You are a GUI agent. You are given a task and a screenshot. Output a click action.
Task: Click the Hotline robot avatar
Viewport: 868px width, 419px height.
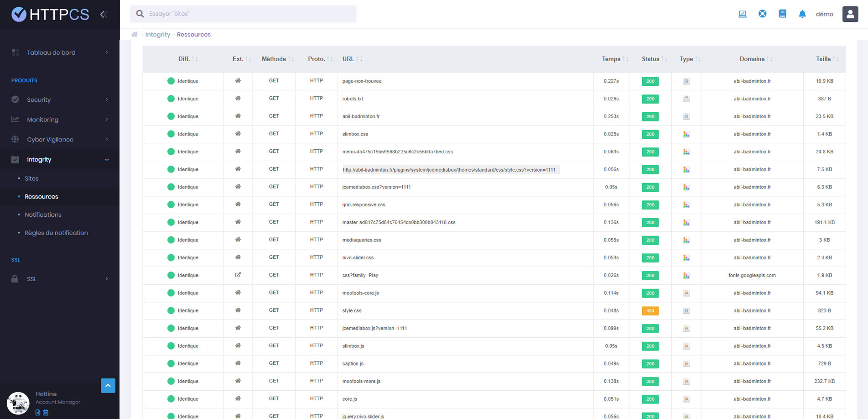[x=18, y=403]
